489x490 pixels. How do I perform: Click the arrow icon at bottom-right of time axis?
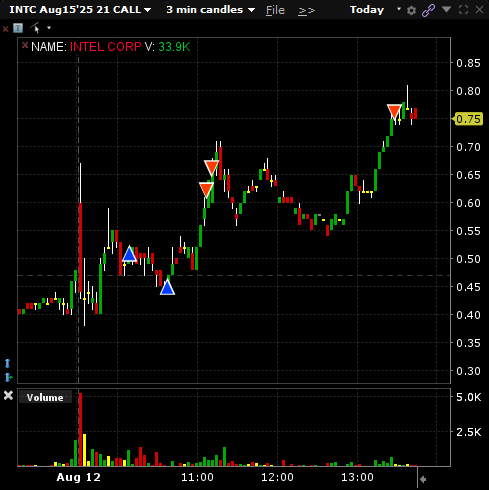[x=423, y=479]
